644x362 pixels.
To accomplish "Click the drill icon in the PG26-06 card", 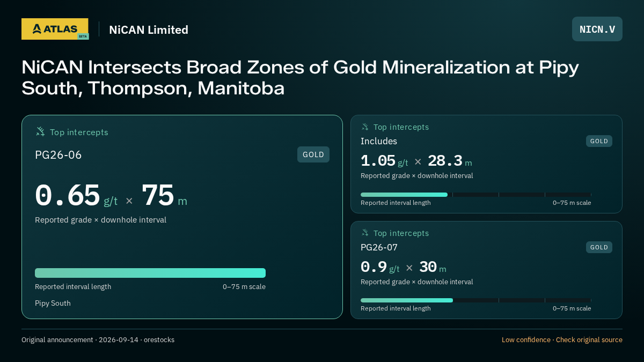I will (x=40, y=132).
